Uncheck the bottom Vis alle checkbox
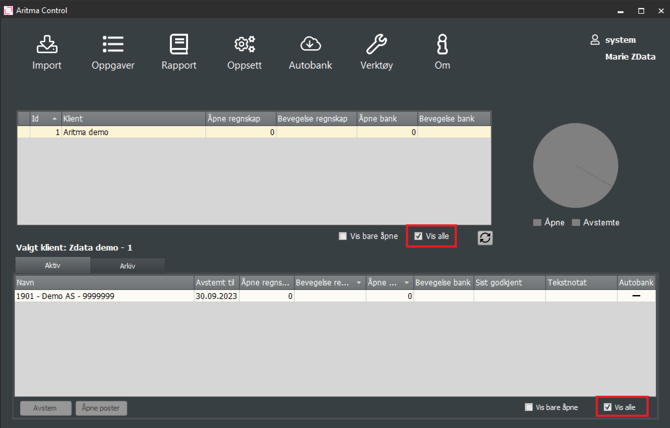The height and width of the screenshot is (428, 670). click(607, 408)
